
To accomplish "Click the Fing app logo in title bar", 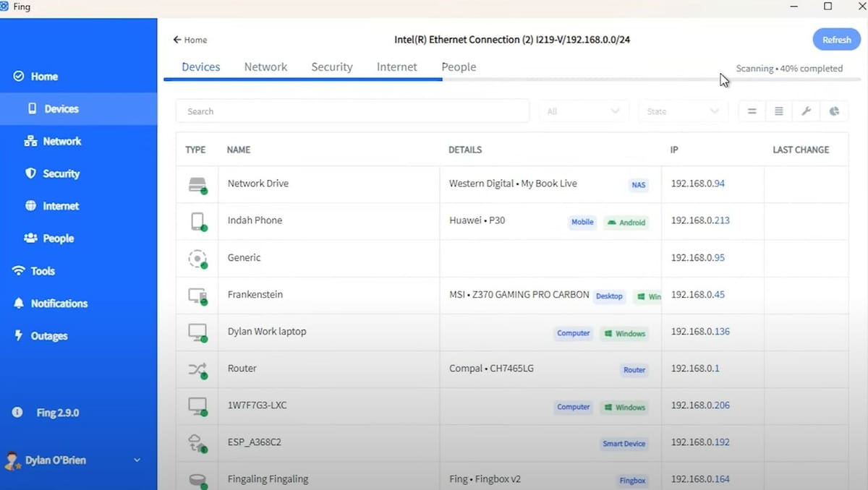I will point(5,7).
